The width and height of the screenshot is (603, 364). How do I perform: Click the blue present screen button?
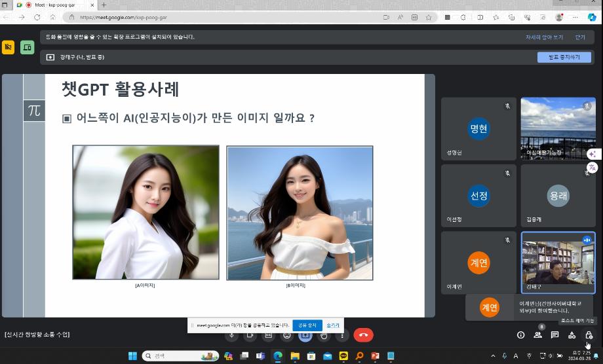(305, 335)
